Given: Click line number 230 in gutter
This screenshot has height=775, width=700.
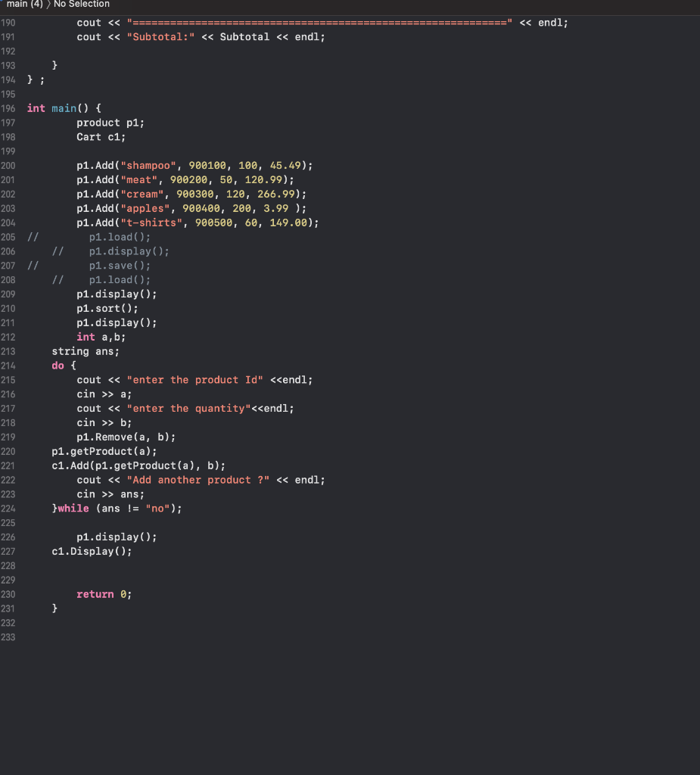Looking at the screenshot, I should pyautogui.click(x=8, y=595).
